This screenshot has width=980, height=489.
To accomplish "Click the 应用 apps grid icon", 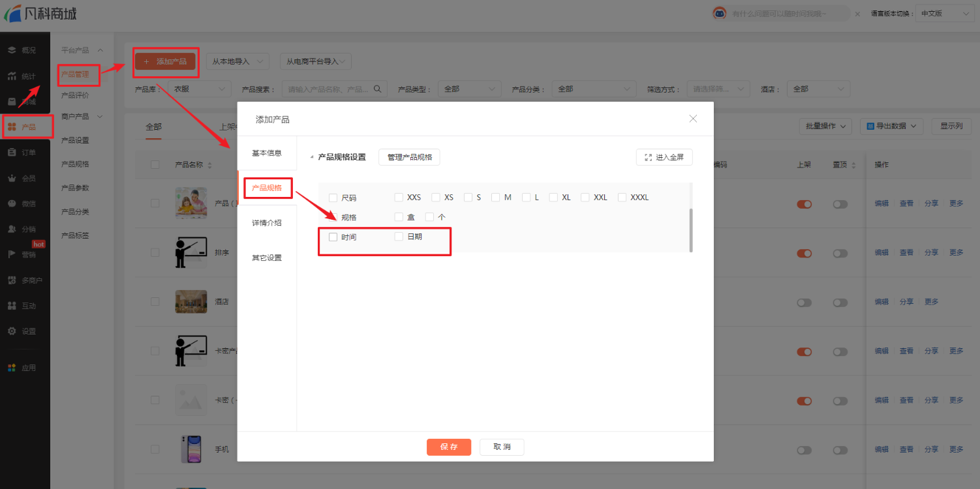I will [x=12, y=368].
